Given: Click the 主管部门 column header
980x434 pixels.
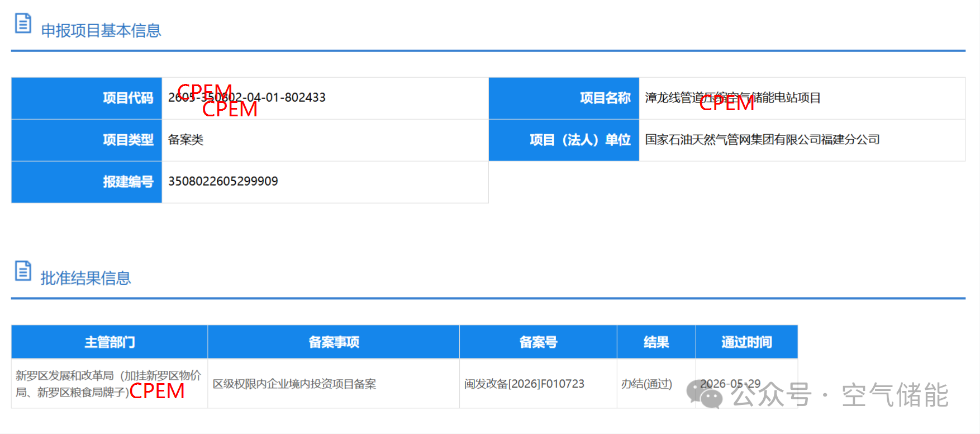Looking at the screenshot, I should (110, 342).
